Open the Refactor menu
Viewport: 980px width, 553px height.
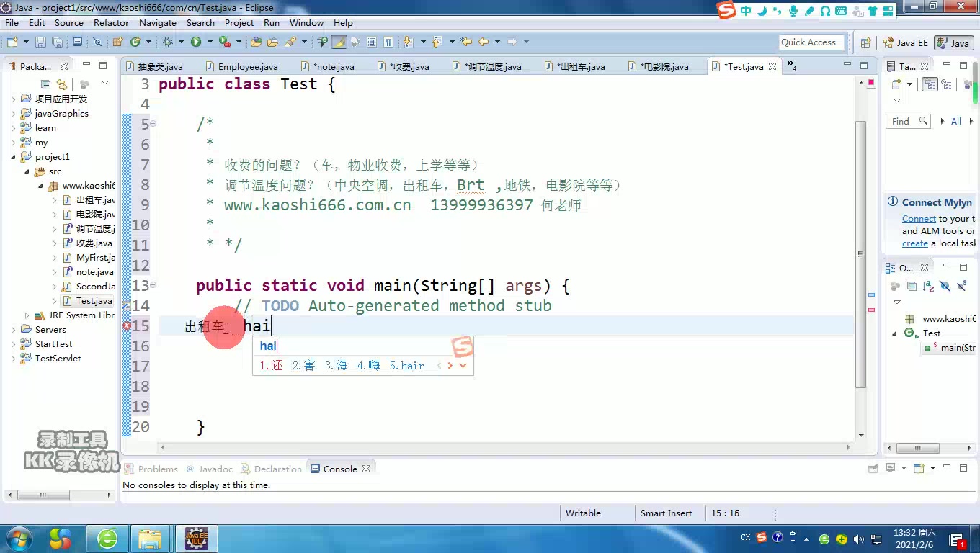point(111,22)
